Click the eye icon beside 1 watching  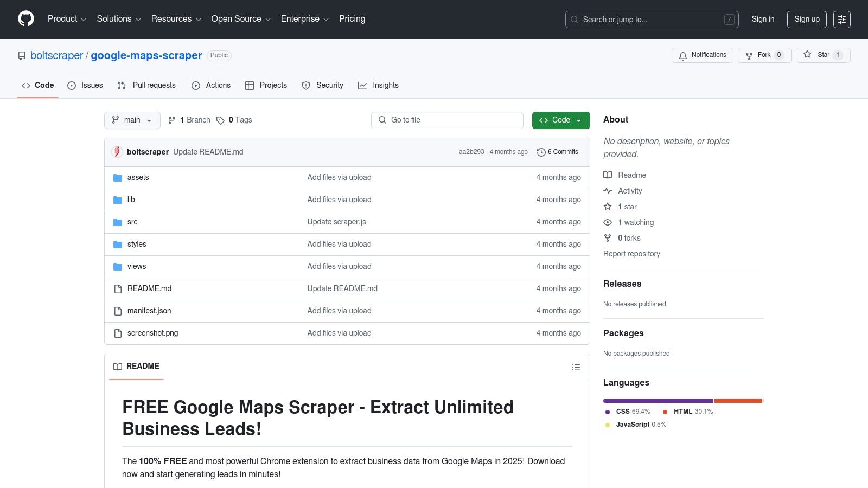coord(608,222)
